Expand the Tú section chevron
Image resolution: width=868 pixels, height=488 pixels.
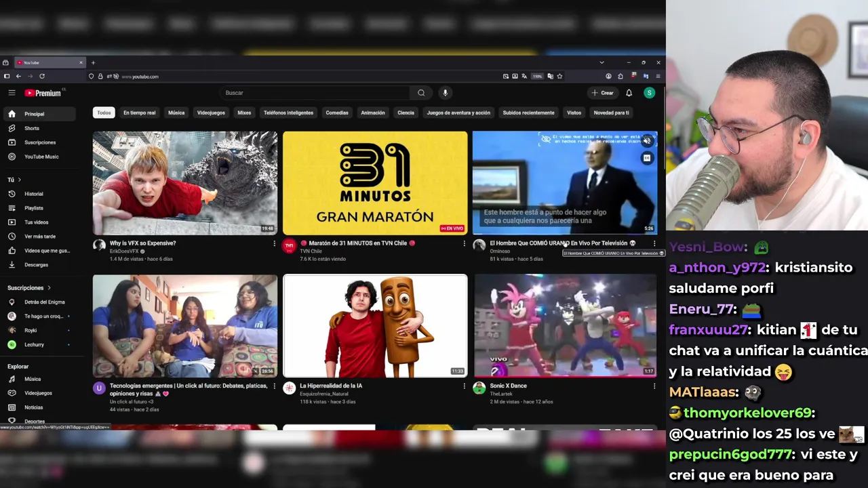click(19, 180)
